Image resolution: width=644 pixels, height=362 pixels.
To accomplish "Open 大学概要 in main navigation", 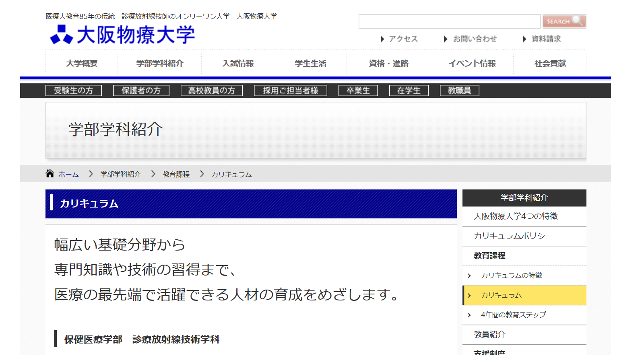I will coord(82,63).
